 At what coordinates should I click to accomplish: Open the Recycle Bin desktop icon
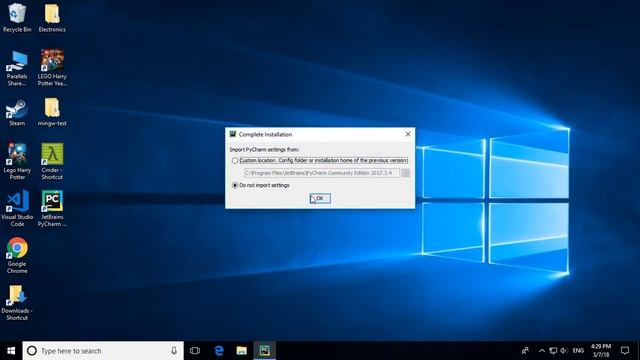[x=17, y=18]
